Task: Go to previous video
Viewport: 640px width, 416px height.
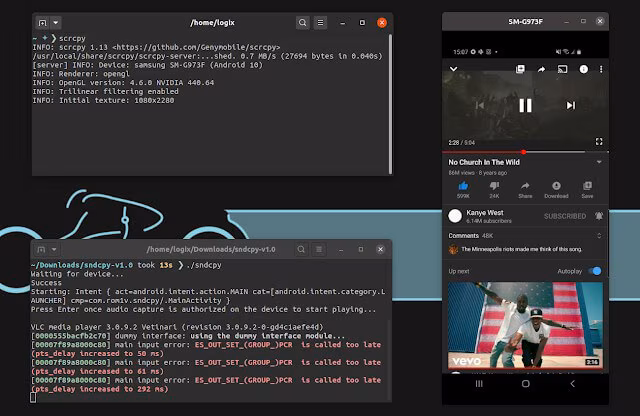Action: [x=480, y=106]
